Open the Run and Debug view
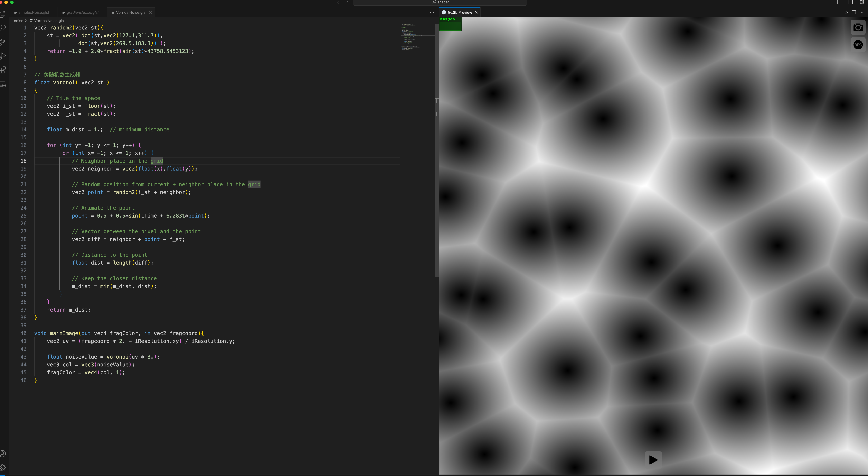Screen dimensions: 868x476 3,56
